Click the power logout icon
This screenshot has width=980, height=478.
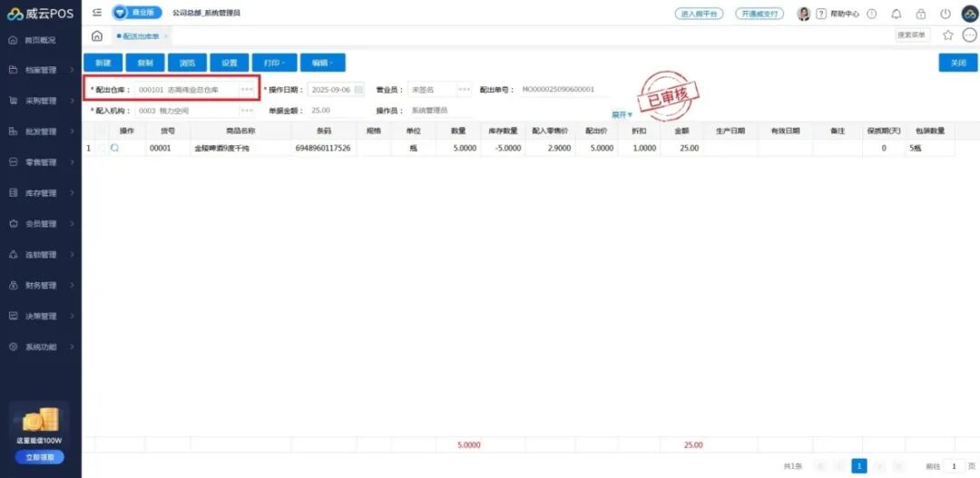coord(946,14)
